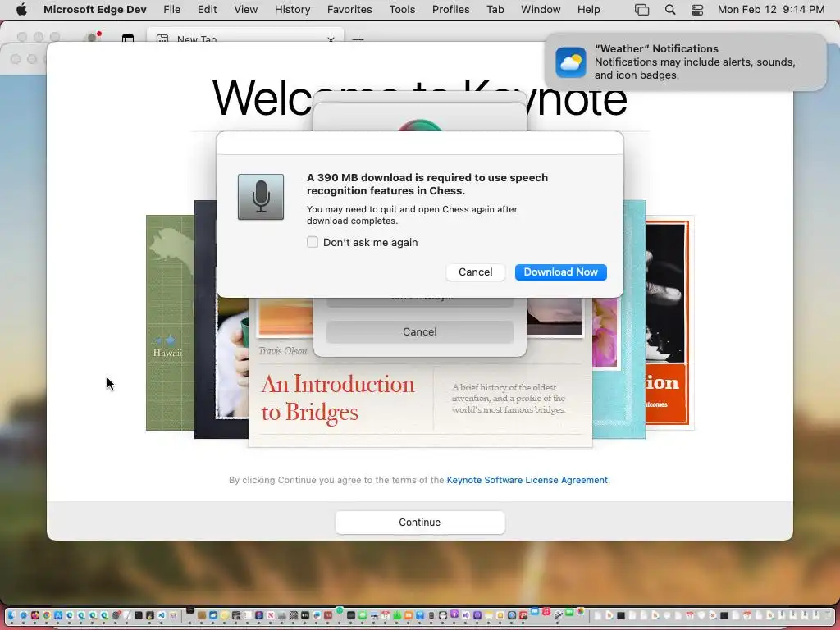Open the Help menu
Screen dimensions: 840x630
[588, 10]
